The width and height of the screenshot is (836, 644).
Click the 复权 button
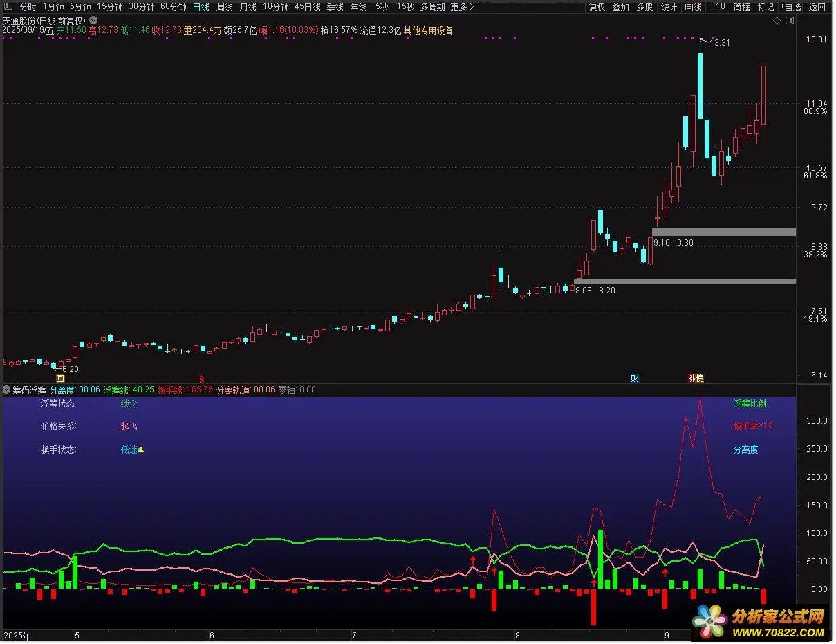click(x=597, y=7)
